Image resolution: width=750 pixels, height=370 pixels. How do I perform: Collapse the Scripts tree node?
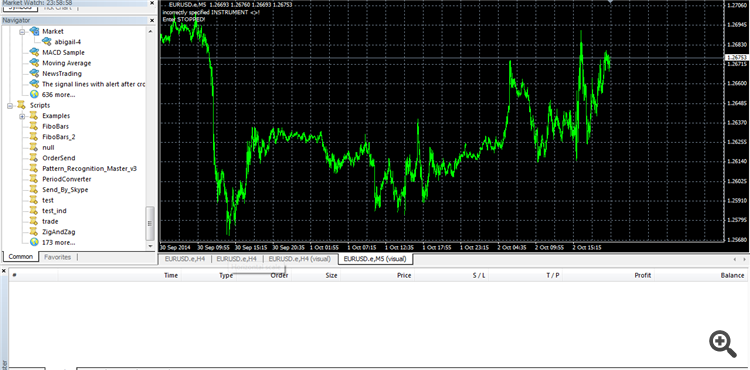coord(10,106)
